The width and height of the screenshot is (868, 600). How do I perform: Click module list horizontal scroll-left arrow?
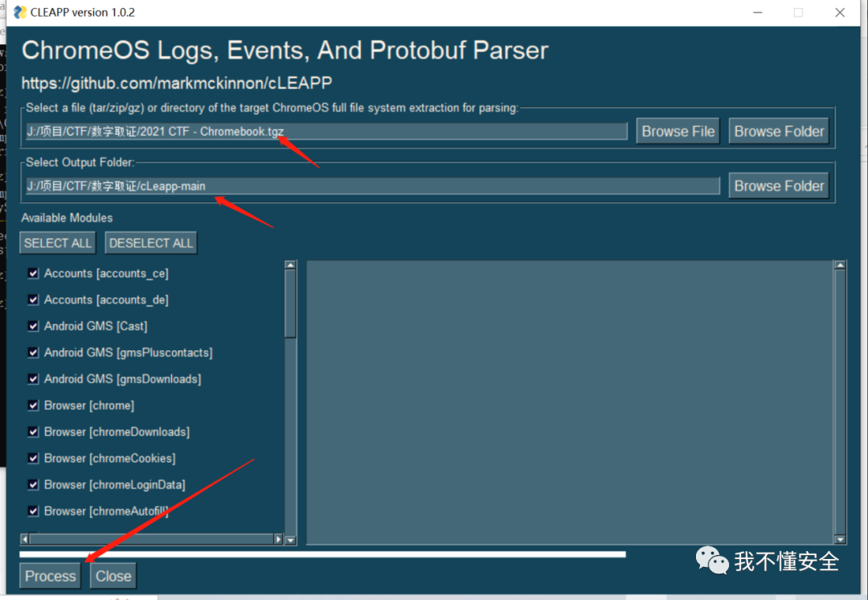[24, 539]
